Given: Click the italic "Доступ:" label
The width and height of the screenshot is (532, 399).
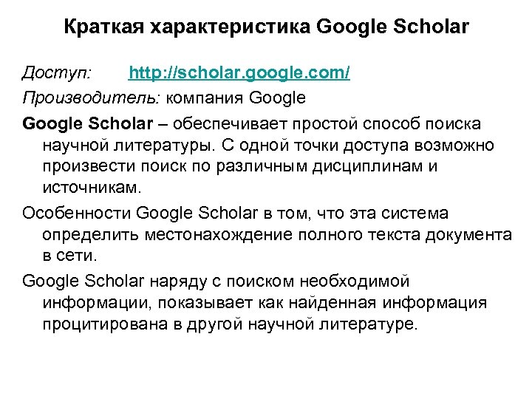Looking at the screenshot, I should point(57,74).
